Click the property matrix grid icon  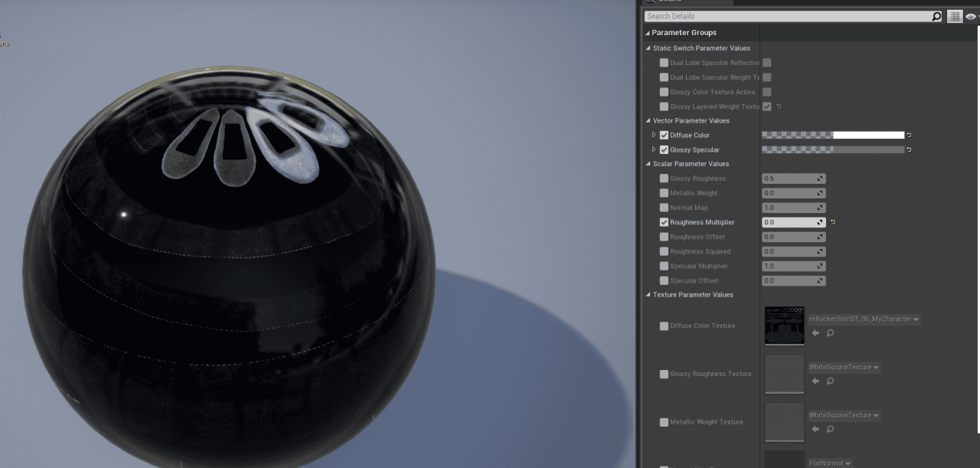(x=955, y=16)
